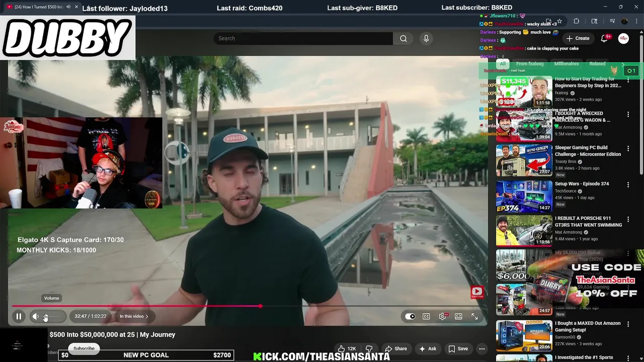
Task: Click the install app icon in the address bar
Action: coord(548,21)
